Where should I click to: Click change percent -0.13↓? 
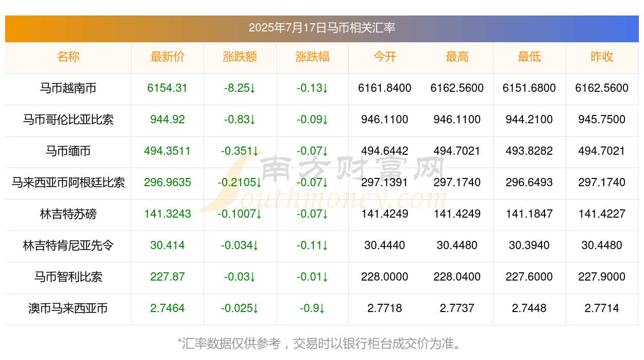point(312,88)
